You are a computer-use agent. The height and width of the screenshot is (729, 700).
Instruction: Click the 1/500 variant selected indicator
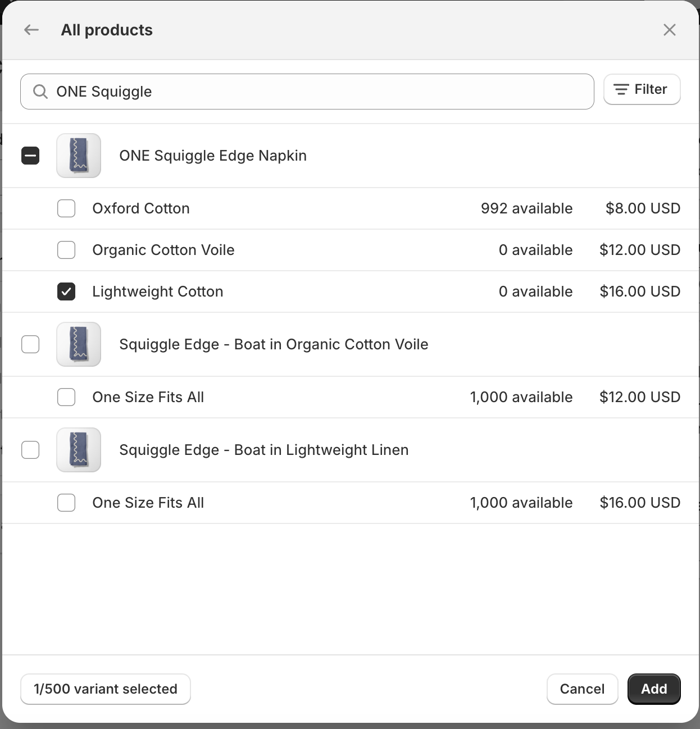[x=105, y=689]
